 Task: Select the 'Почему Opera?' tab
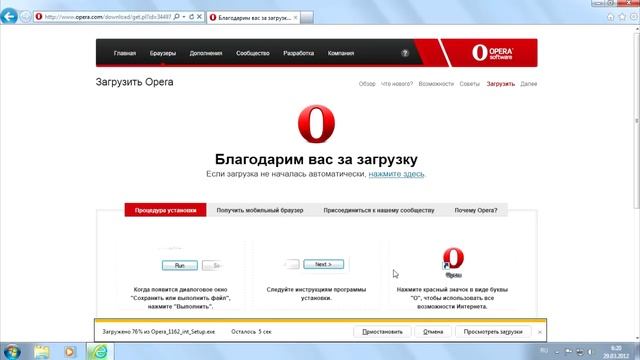click(476, 210)
